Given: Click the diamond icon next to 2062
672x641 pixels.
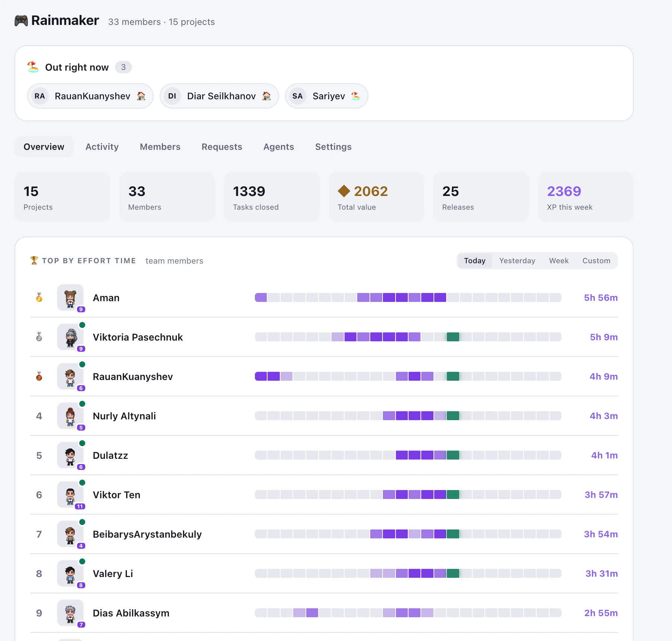Looking at the screenshot, I should [344, 191].
